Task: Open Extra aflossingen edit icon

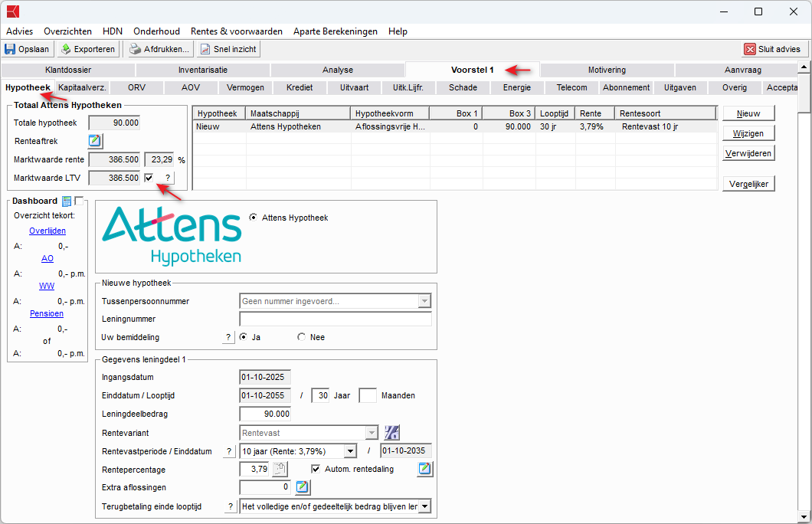Action: pos(303,487)
